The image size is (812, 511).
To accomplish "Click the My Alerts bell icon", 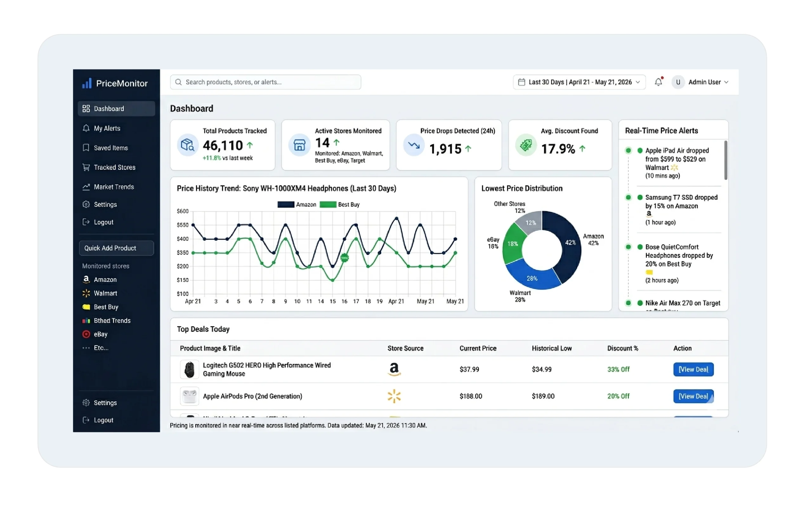I will 86,128.
